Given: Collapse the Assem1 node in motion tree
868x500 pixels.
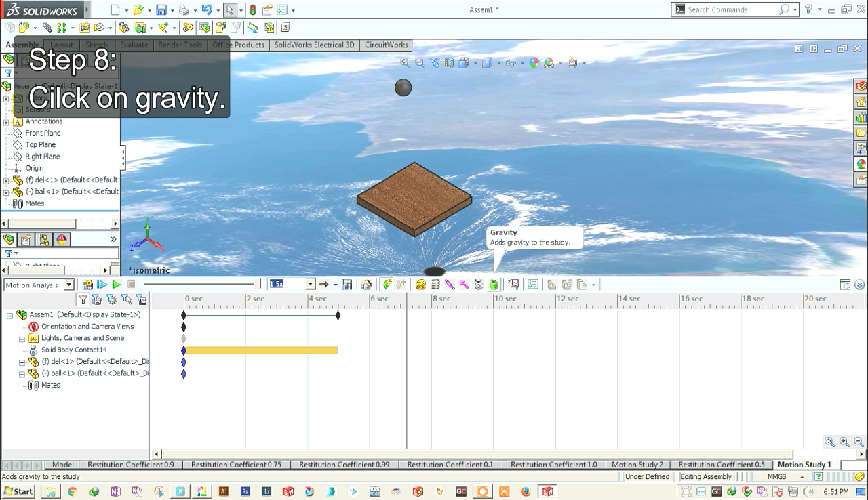Looking at the screenshot, I should click(x=10, y=315).
